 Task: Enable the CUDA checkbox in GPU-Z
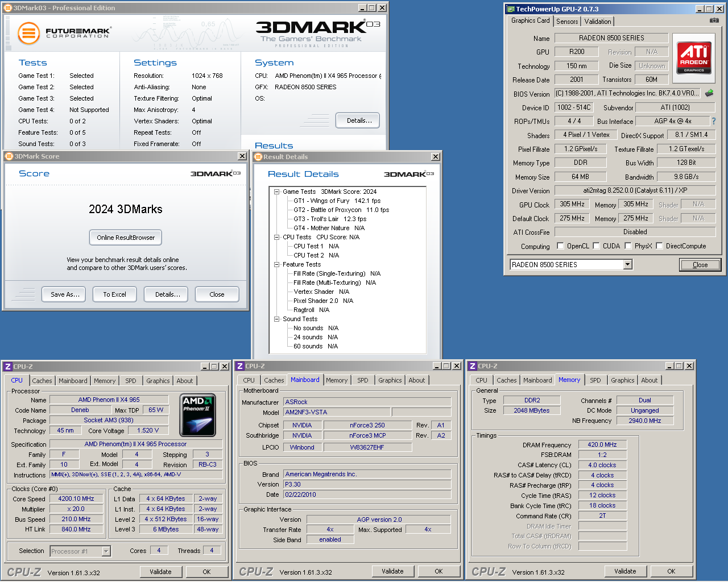point(596,246)
